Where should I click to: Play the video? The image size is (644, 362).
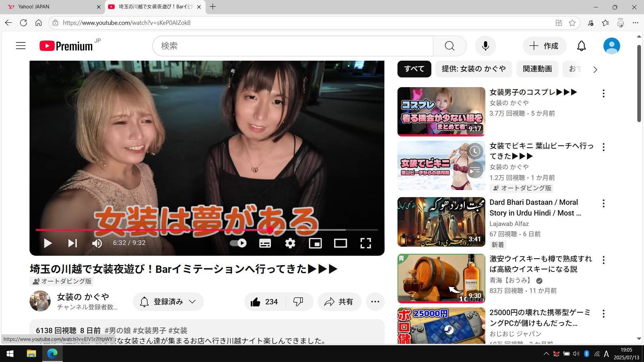coord(48,243)
